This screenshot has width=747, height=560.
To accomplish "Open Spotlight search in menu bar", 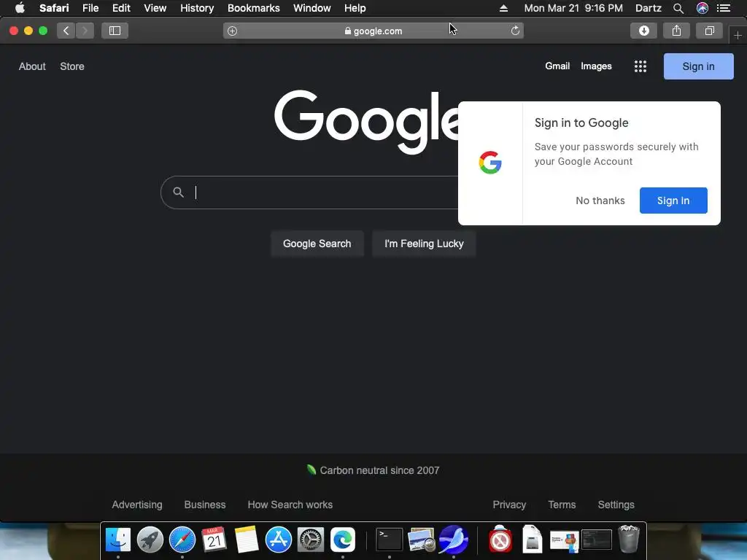I will [678, 8].
